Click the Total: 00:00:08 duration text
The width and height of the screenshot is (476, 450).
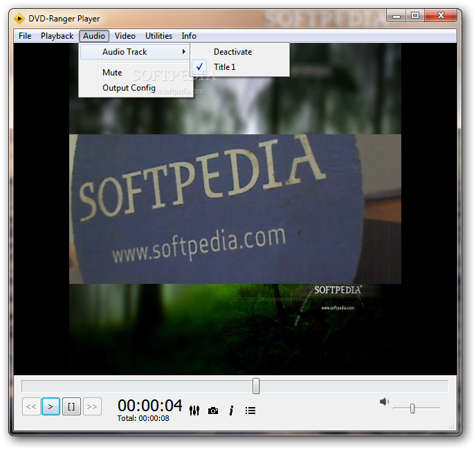143,418
